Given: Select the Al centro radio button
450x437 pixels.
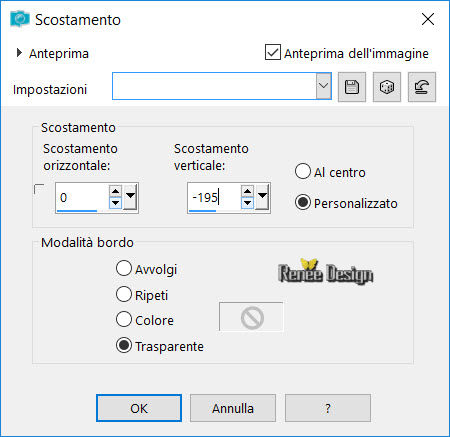Looking at the screenshot, I should 303,171.
